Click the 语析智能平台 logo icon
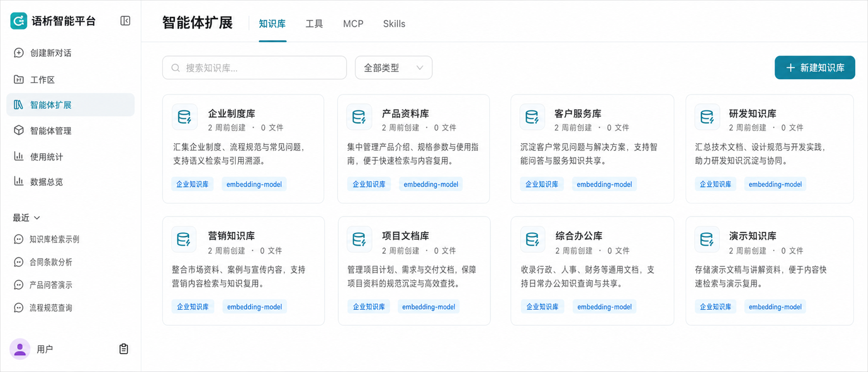 [x=19, y=21]
